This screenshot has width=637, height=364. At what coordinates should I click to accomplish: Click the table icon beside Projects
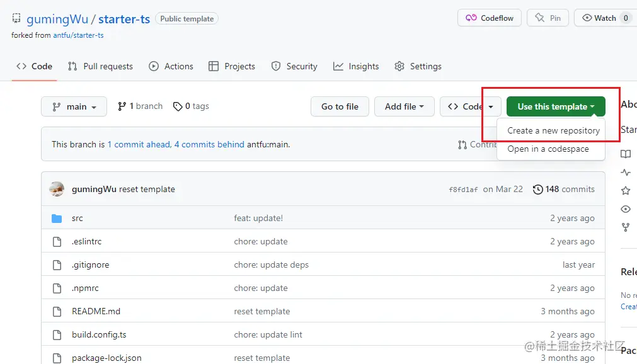[214, 66]
